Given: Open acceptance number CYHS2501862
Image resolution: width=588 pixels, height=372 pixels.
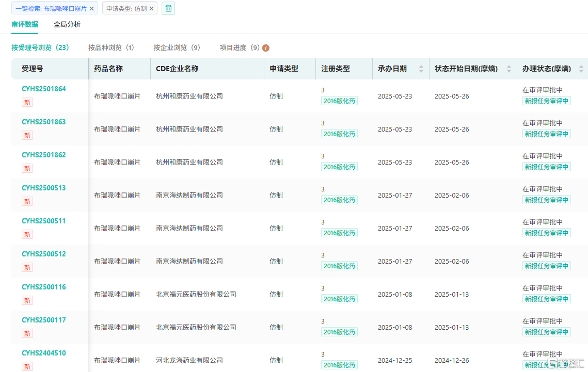Looking at the screenshot, I should pyautogui.click(x=43, y=155).
